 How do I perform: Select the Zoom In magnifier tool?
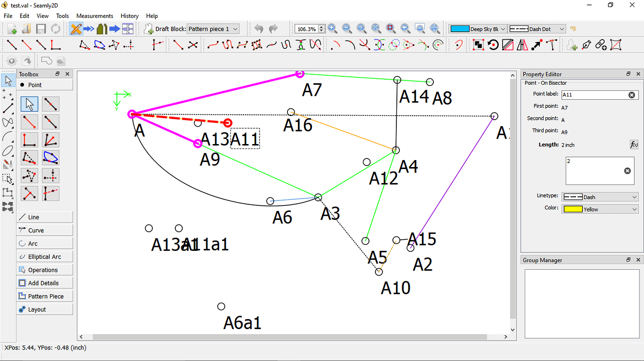coord(332,28)
